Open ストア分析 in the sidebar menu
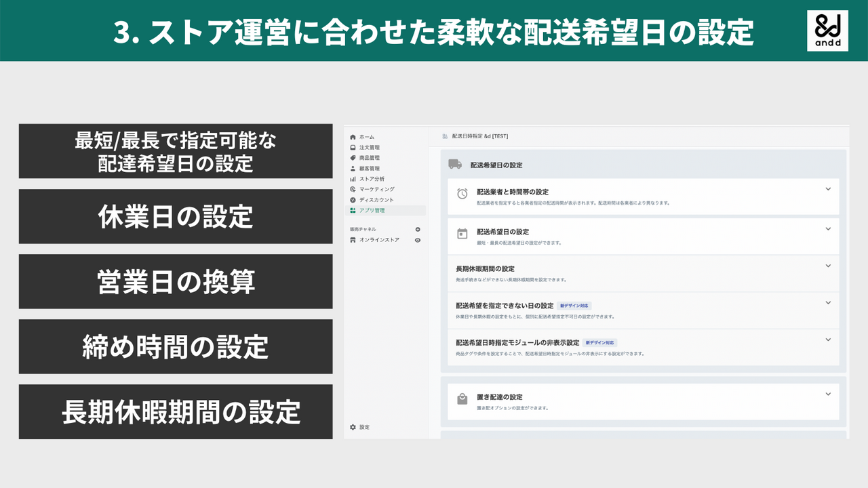This screenshot has width=868, height=488. pos(372,179)
